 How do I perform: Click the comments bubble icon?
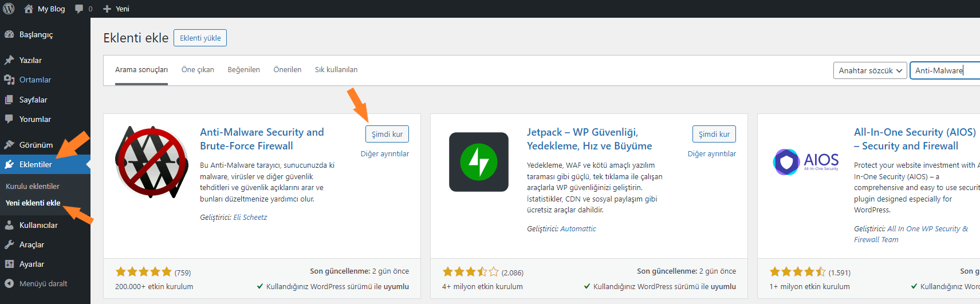coord(79,9)
